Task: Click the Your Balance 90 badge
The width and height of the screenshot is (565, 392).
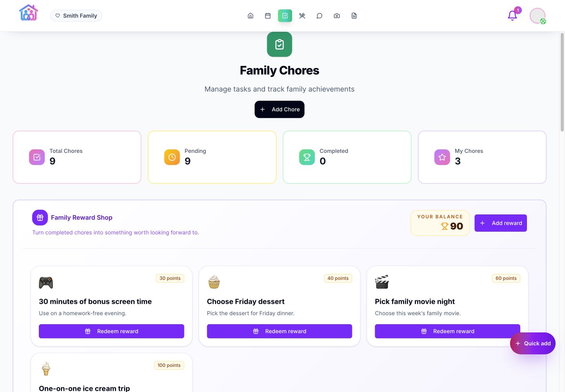Action: point(440,223)
